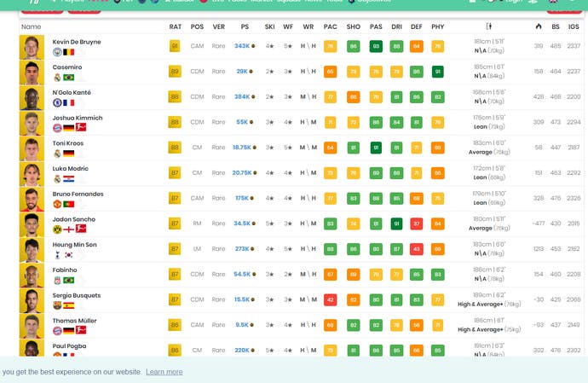588x383 pixels.
Task: Click Busquets' red PAC stat box
Action: pos(331,299)
